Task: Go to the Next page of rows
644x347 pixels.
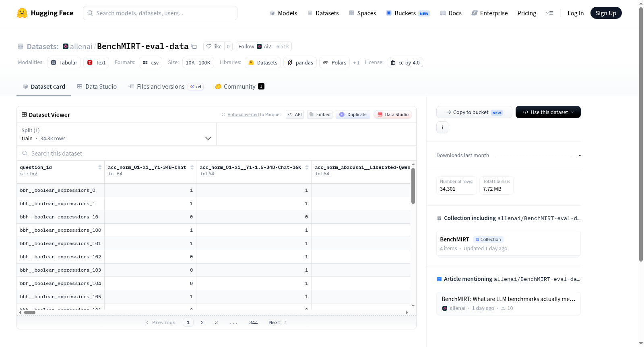Action: tap(278, 322)
